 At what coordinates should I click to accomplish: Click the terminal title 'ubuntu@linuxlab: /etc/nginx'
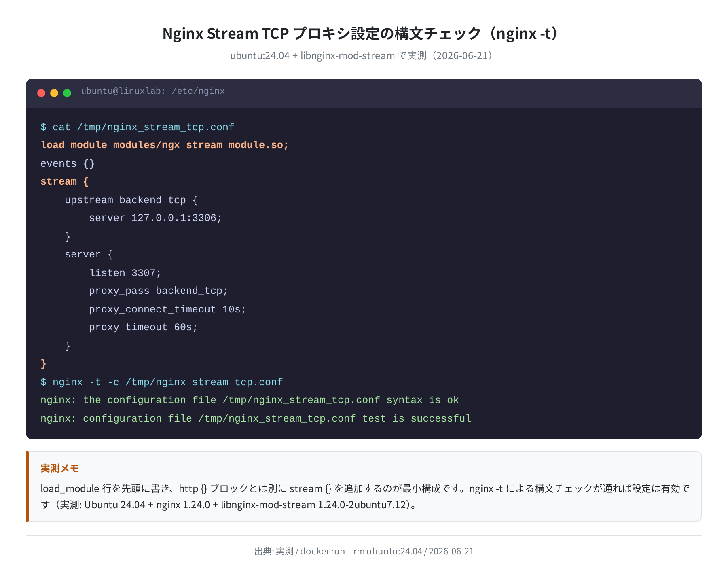tap(153, 91)
